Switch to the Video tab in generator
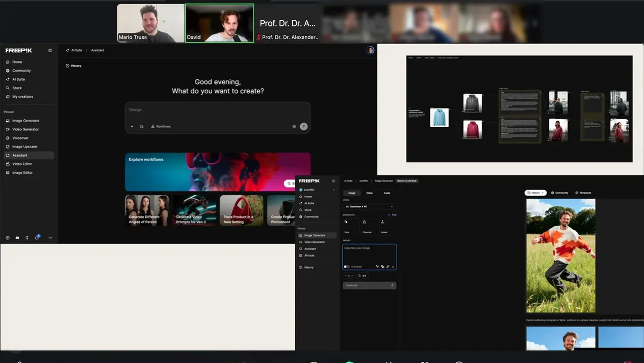Screen dimensions: 644x363 pyautogui.click(x=369, y=193)
